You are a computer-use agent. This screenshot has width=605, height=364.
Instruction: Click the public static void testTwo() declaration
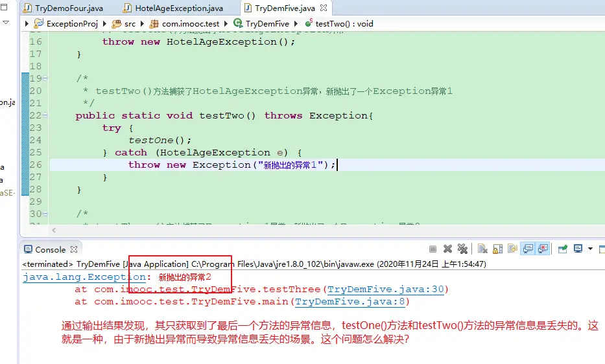(x=224, y=116)
